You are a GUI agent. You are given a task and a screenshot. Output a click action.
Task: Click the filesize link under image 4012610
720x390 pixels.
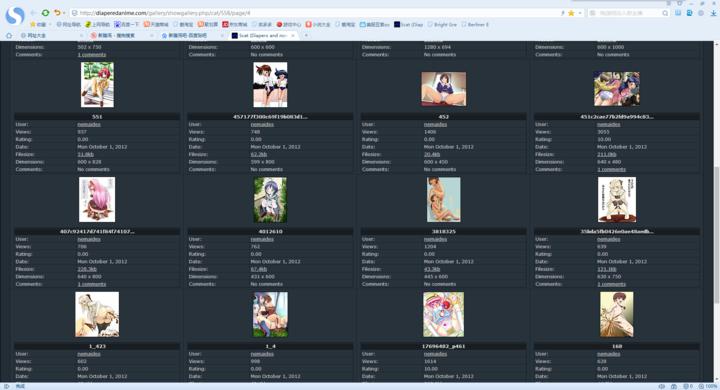(259, 269)
